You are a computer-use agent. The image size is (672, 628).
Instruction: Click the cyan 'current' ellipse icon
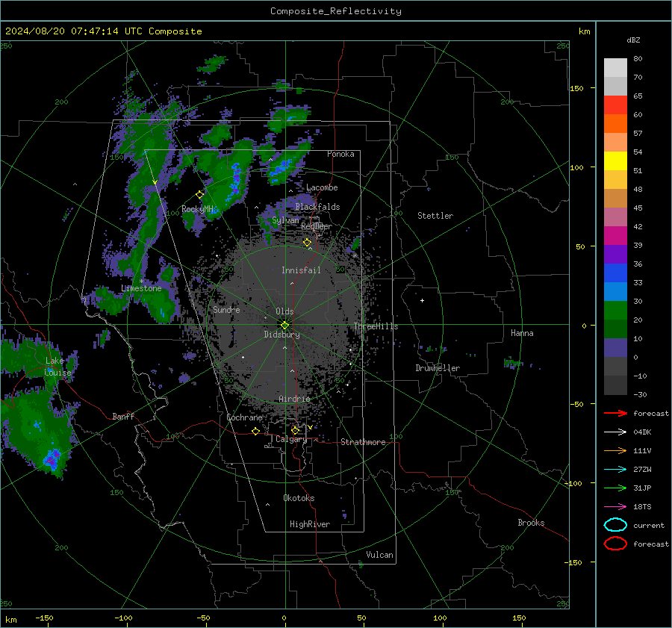[615, 525]
